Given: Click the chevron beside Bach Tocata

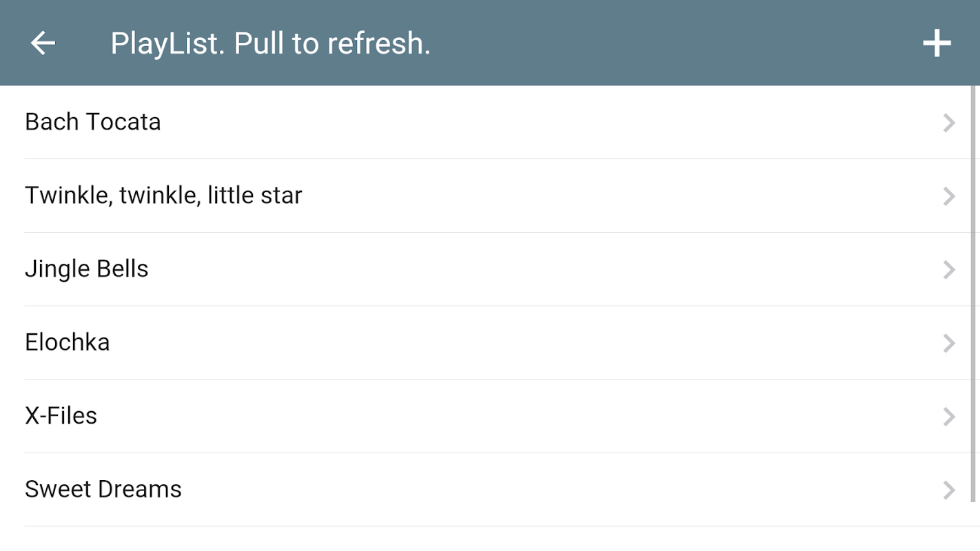Looking at the screenshot, I should click(x=949, y=123).
